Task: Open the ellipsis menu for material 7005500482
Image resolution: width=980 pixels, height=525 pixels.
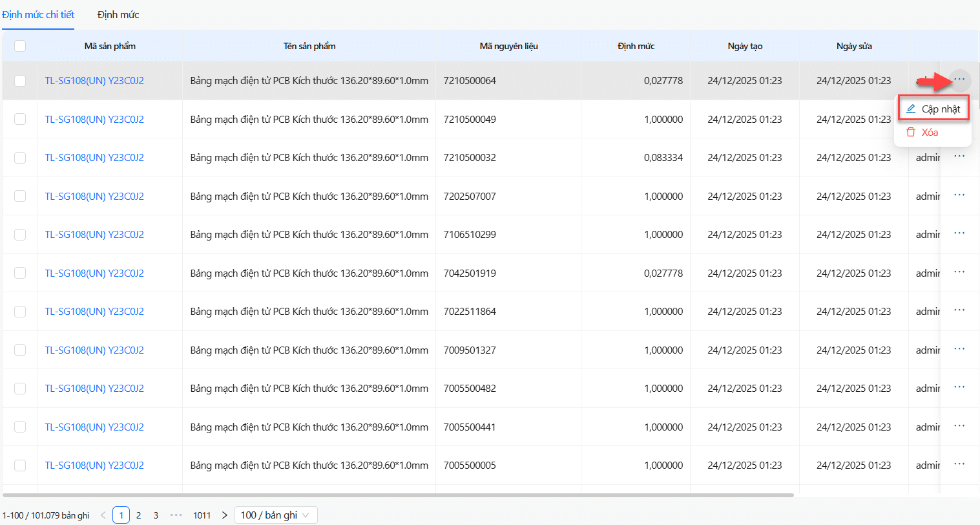Action: (959, 388)
